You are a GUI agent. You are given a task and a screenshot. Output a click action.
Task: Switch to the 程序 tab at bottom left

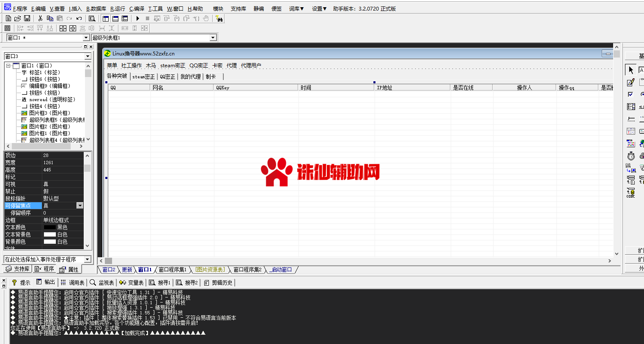pyautogui.click(x=45, y=269)
